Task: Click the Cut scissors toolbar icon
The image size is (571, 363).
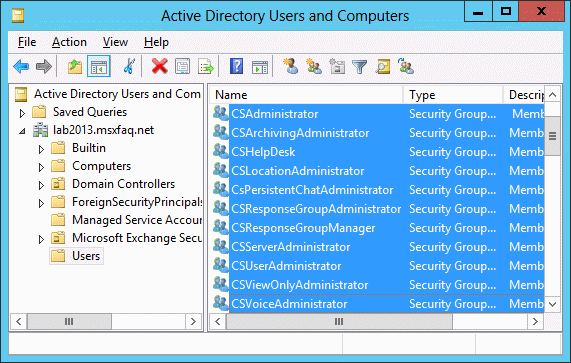Action: [x=129, y=67]
